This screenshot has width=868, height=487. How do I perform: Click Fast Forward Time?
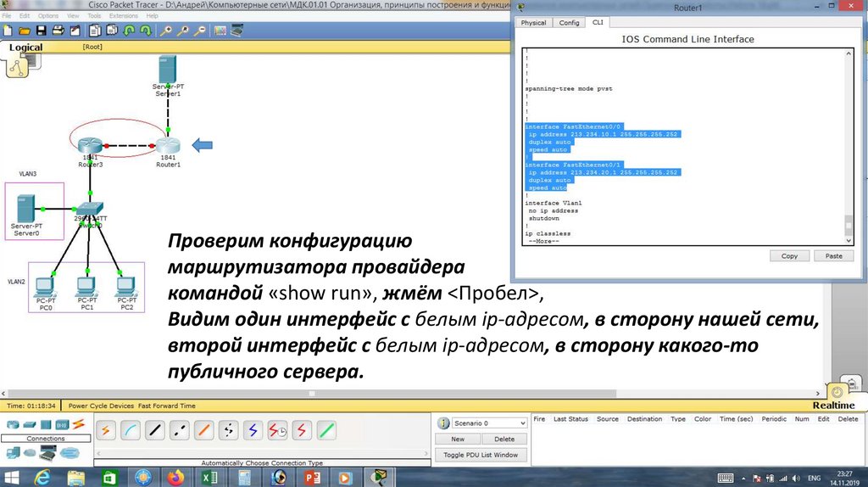(167, 406)
